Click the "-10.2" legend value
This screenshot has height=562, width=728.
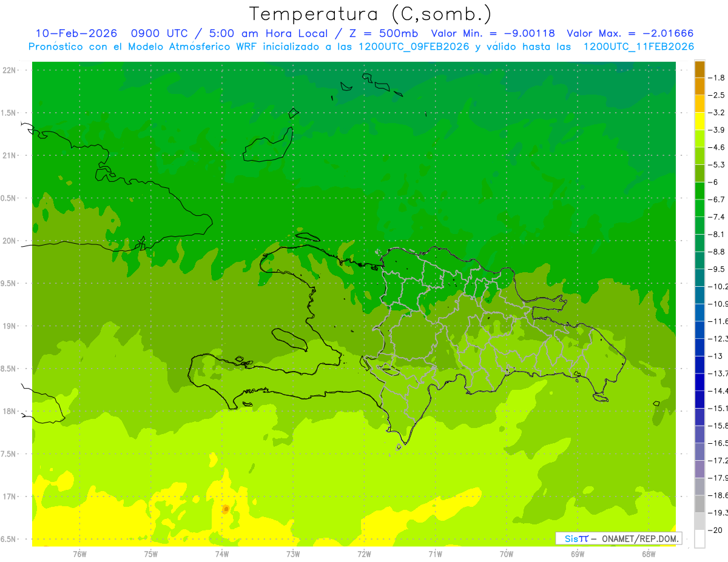[718, 286]
